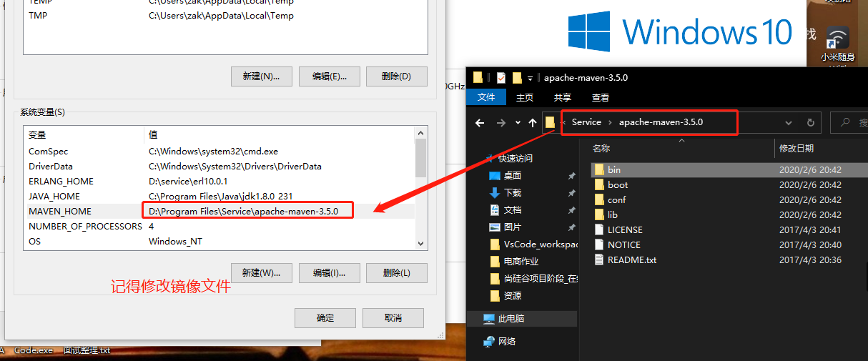The image size is (868, 361).
Task: Switch to the 查看 ribbon tab
Action: click(601, 97)
